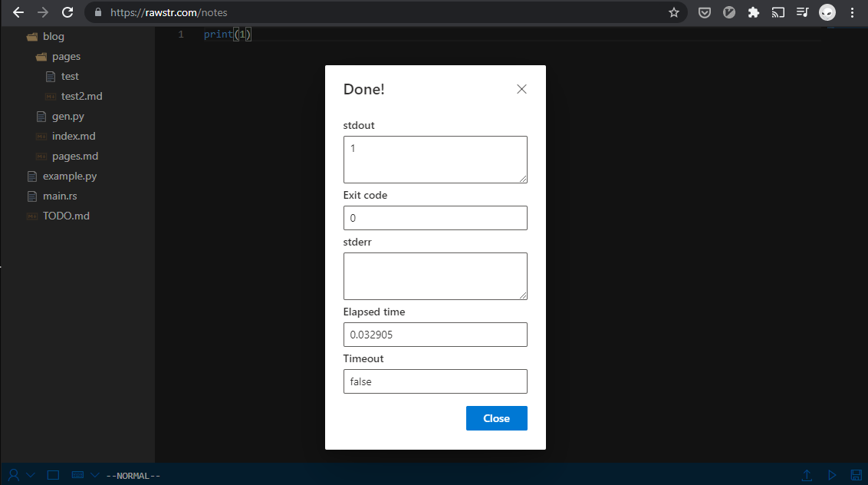Click the round gray extension icon beside Pocket

(729, 12)
